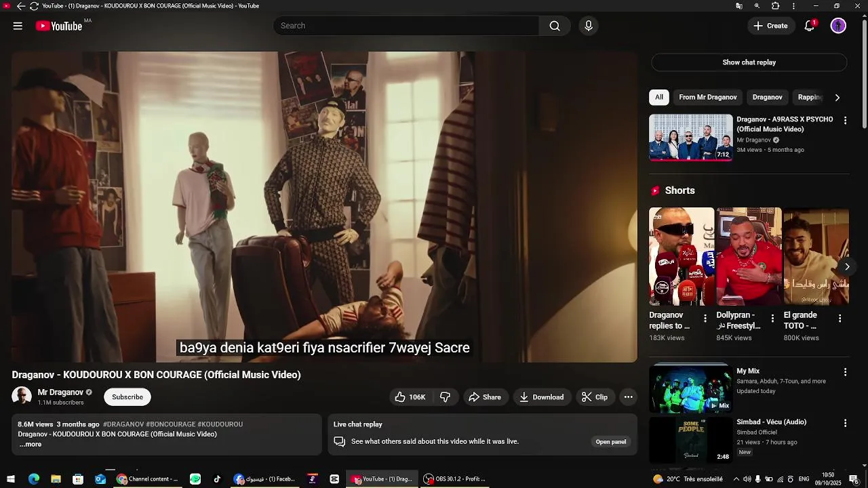Share the video

point(486,397)
